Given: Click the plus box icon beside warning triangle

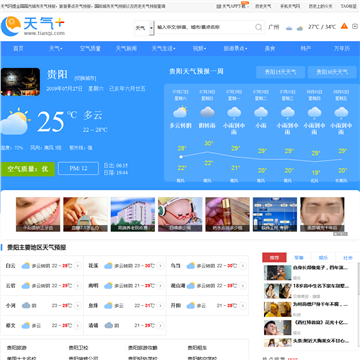Looking at the screenshot, I should click(355, 26).
